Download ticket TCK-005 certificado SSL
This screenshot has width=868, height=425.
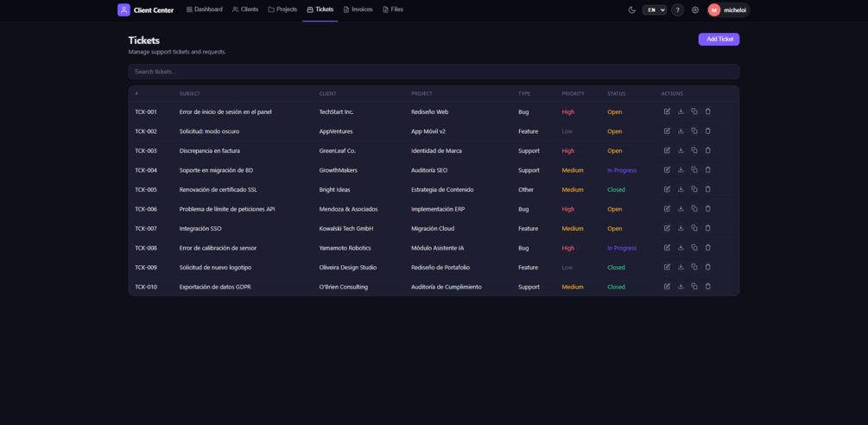681,189
